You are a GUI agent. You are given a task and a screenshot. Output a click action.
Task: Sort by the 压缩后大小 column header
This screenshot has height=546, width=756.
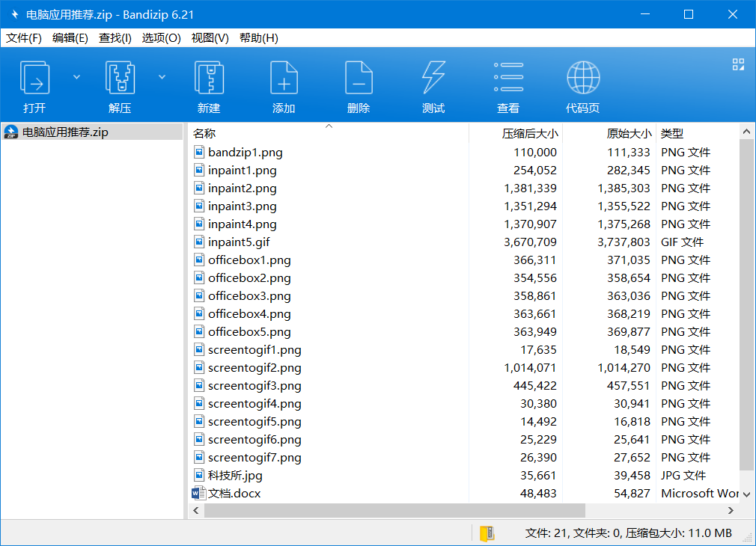click(516, 133)
